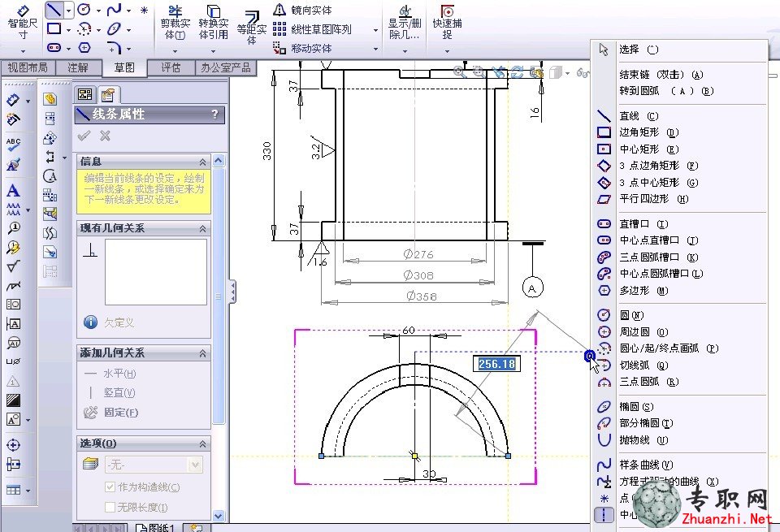780x532 pixels.
Task: Click the Quick Snaps (快速捕捉) tool
Action: 447,23
